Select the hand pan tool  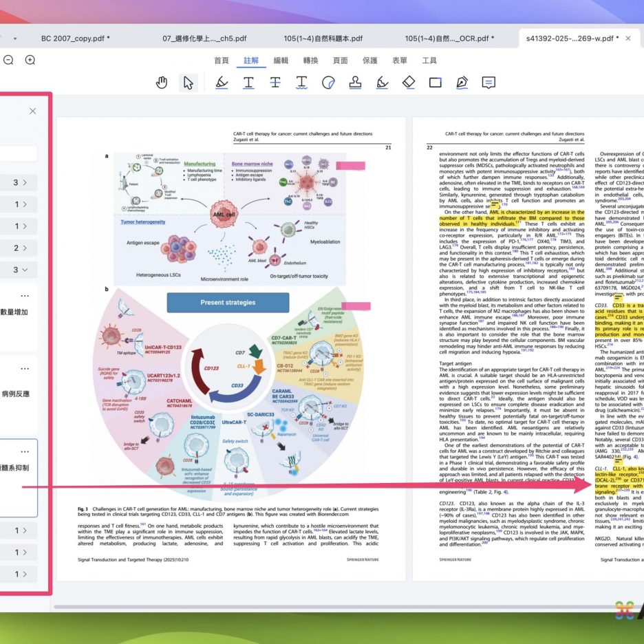[162, 83]
